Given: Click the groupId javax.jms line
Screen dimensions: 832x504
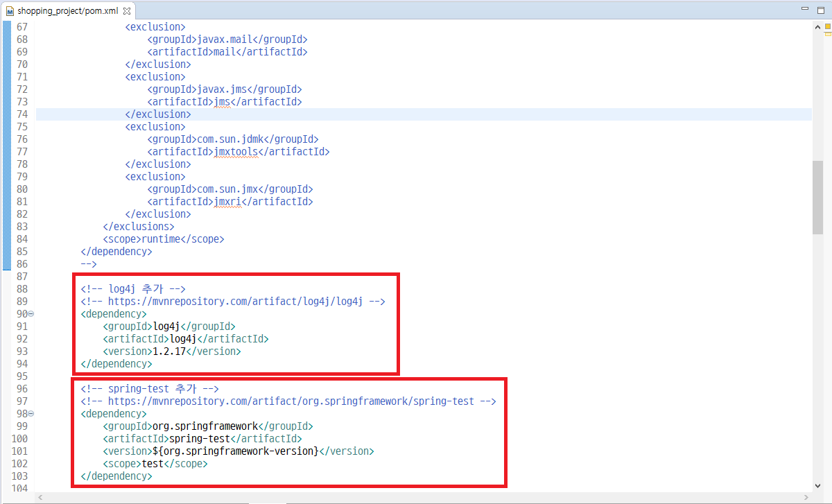Looking at the screenshot, I should [225, 89].
